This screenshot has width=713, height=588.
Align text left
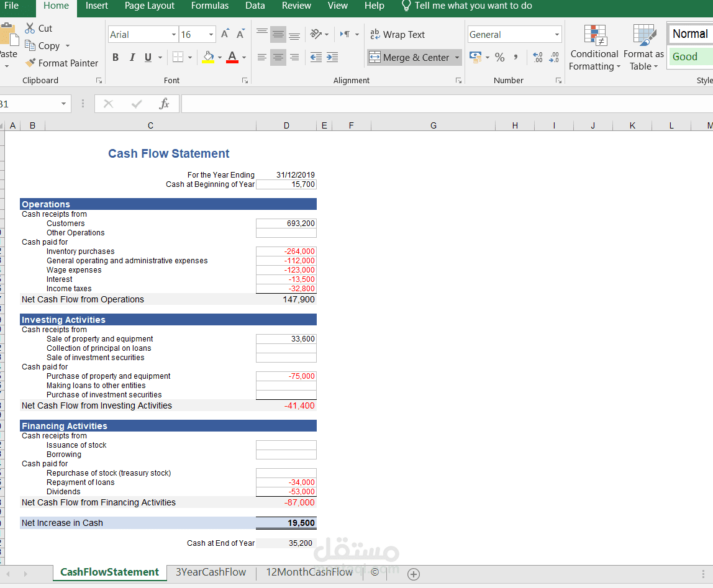pyautogui.click(x=262, y=57)
